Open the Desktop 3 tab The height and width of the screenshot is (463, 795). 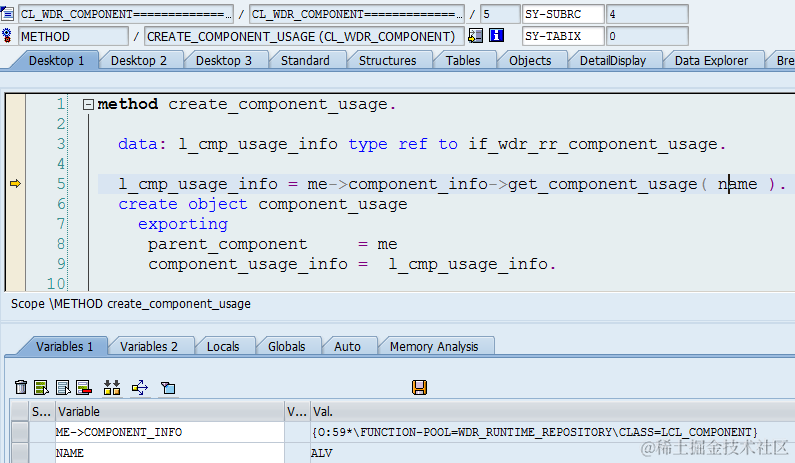[224, 61]
